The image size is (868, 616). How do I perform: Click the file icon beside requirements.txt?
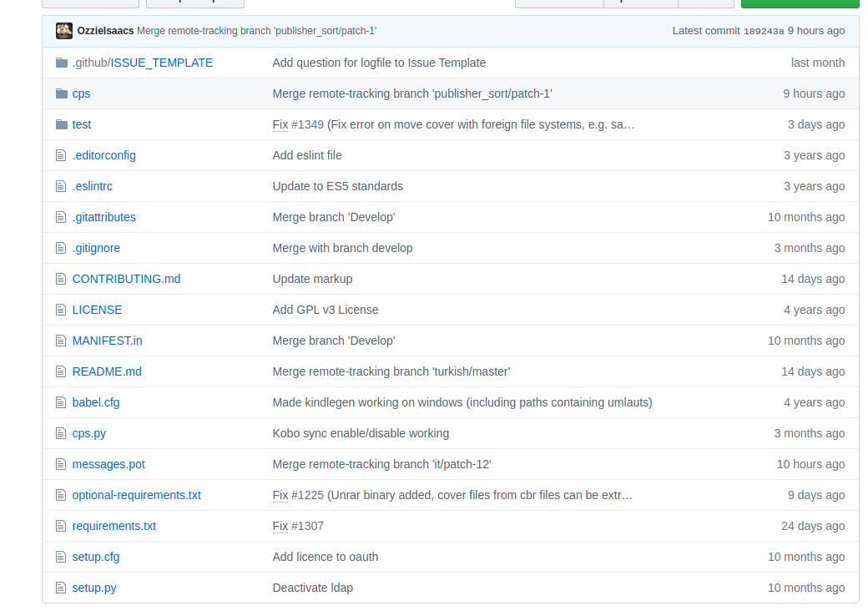[61, 526]
